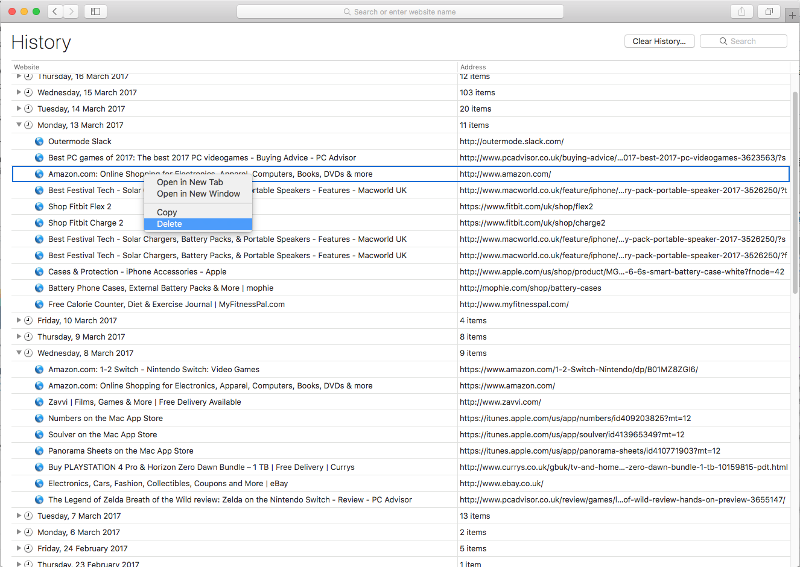Click http://outermode.slack.com/ address cell
Screen dimensions: 800x567
pyautogui.click(x=511, y=141)
